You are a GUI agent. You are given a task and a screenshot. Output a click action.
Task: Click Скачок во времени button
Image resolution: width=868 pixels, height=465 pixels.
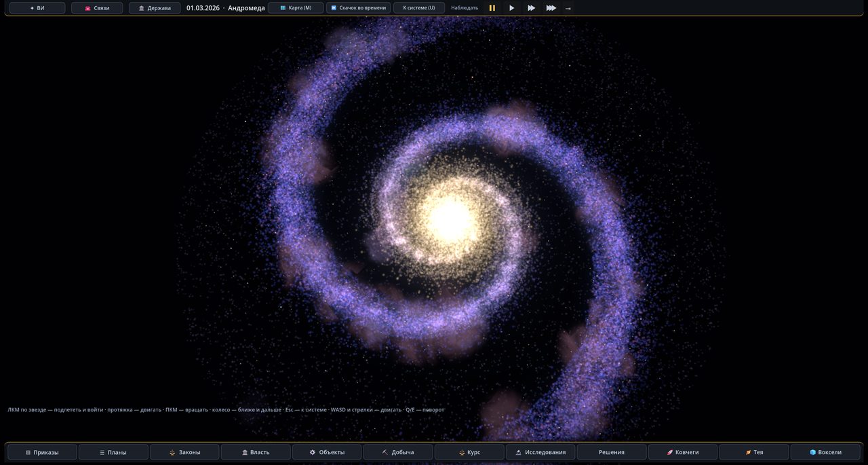click(x=359, y=8)
